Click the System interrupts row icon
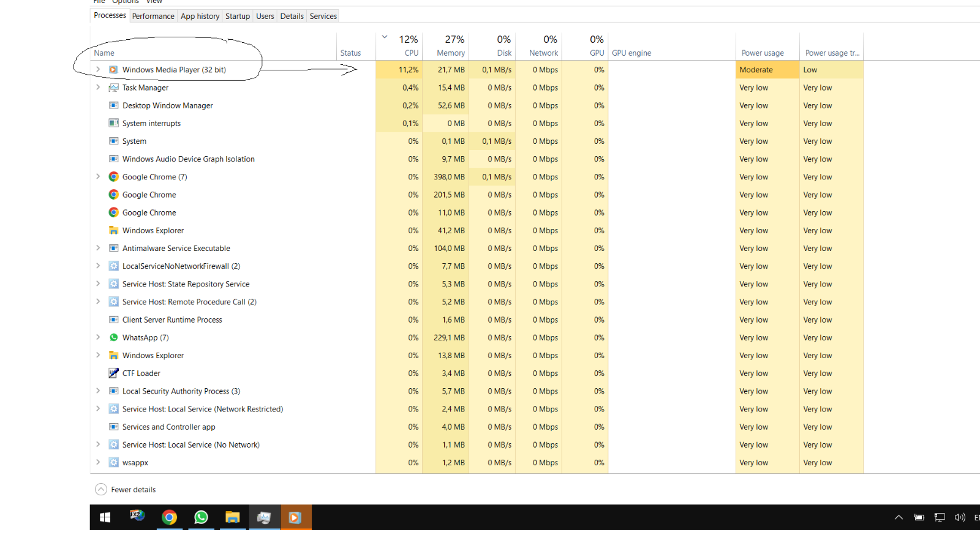 (x=113, y=123)
